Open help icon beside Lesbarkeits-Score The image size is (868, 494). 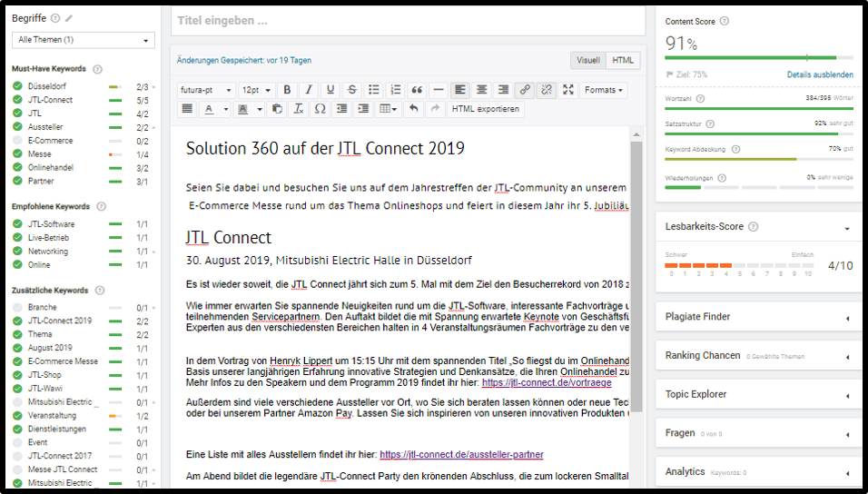pos(753,226)
